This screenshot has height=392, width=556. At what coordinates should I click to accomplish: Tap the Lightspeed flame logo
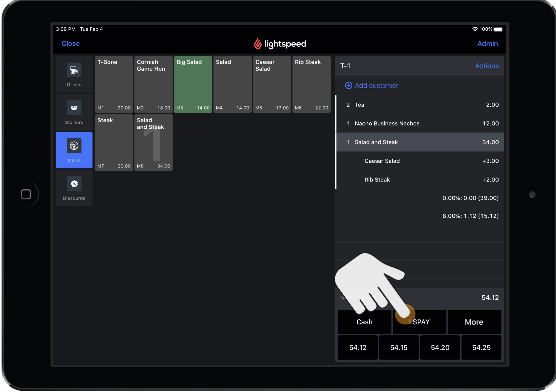(x=258, y=43)
